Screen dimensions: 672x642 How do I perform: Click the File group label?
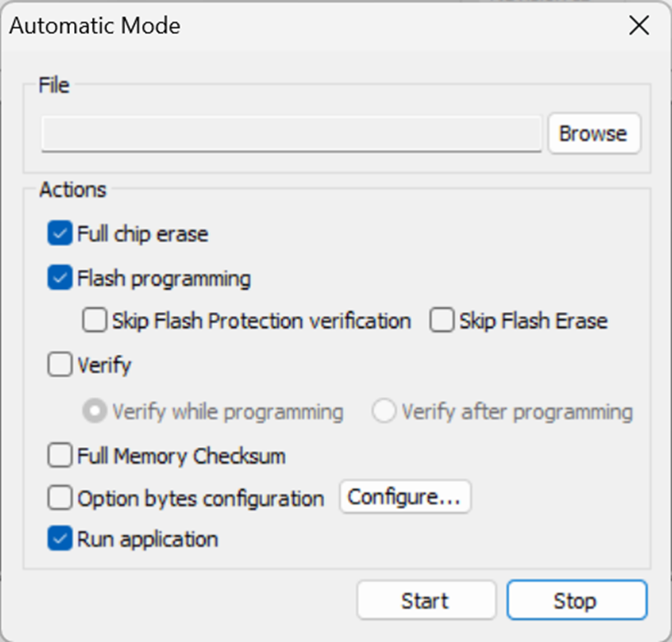tap(54, 85)
